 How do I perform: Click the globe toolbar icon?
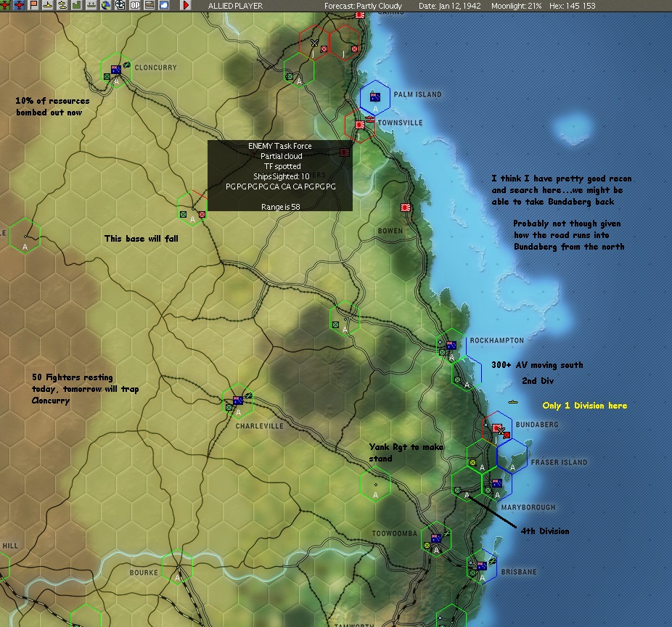[106, 5]
